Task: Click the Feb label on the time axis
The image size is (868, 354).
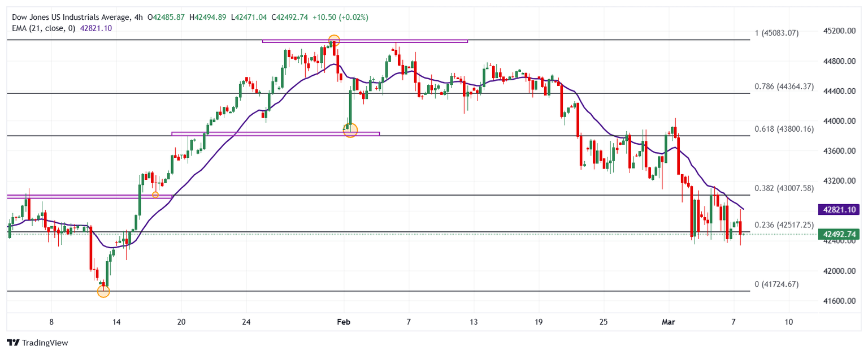Action: click(x=344, y=322)
